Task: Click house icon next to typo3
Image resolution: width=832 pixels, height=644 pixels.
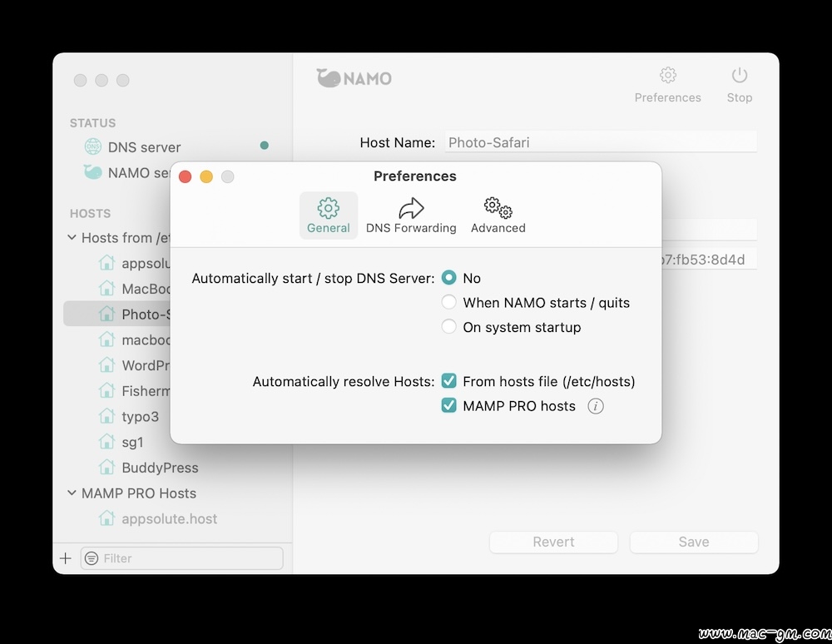Action: point(106,416)
